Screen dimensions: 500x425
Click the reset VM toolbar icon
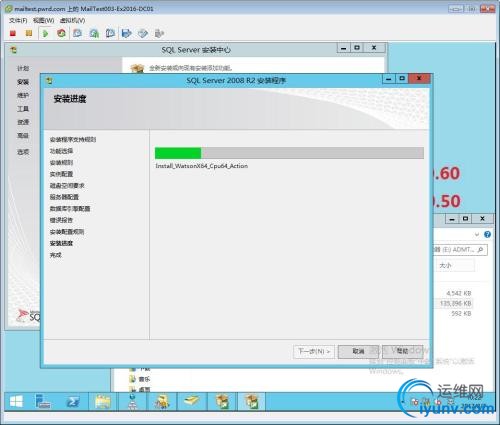click(x=61, y=33)
